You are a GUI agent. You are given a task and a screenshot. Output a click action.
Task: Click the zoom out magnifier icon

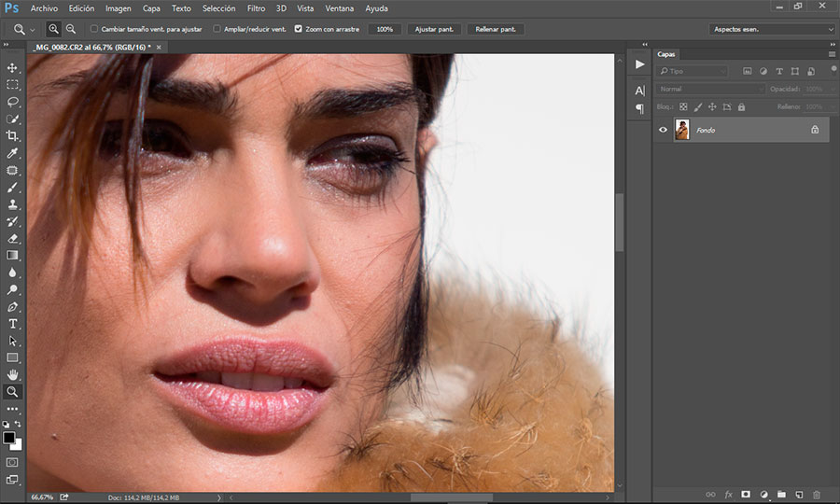coord(71,29)
